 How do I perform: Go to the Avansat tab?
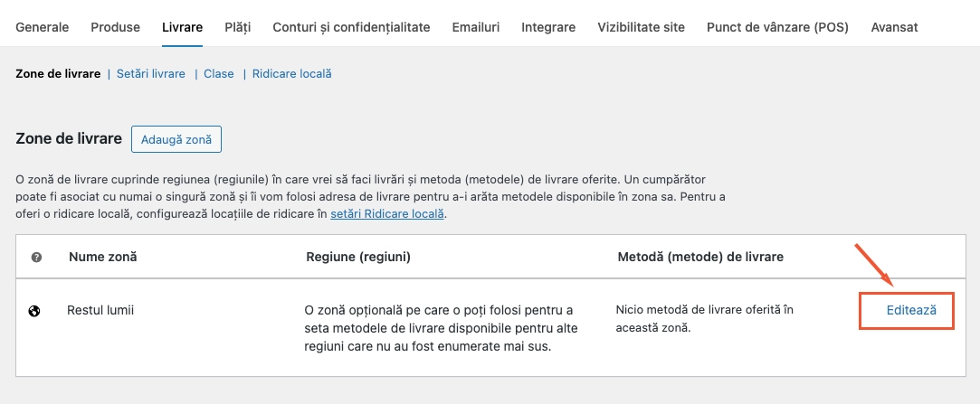(894, 27)
